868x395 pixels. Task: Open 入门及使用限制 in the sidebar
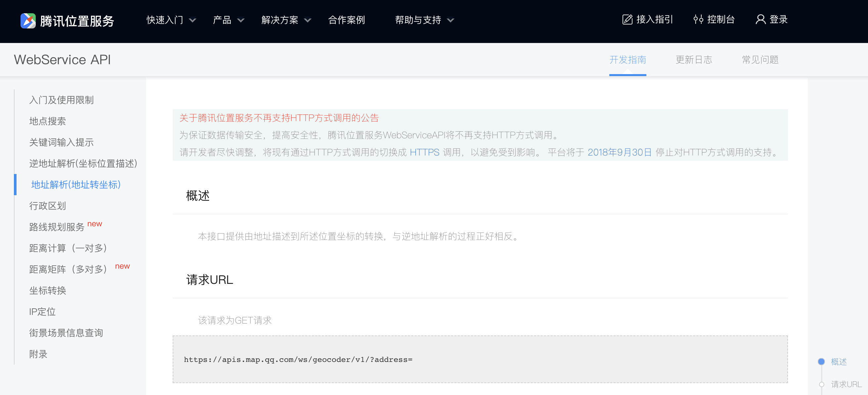pyautogui.click(x=61, y=100)
